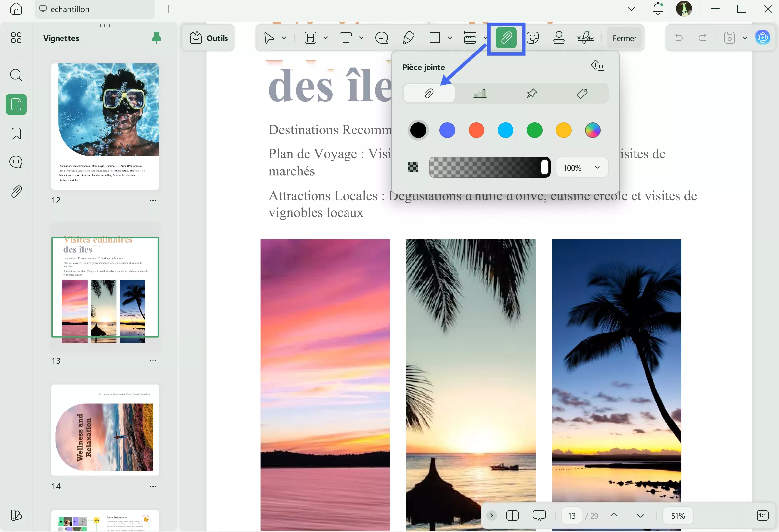Toggle the Vignettes panel pin

(x=156, y=38)
